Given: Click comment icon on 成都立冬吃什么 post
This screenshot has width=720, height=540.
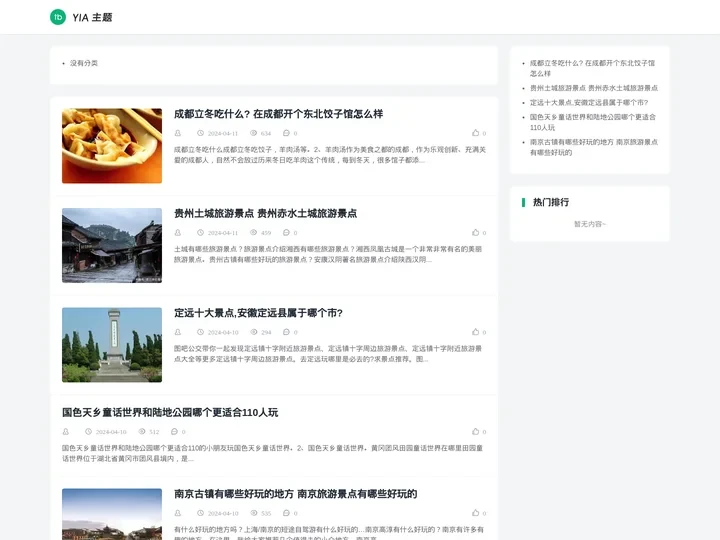Looking at the screenshot, I should click(x=286, y=133).
